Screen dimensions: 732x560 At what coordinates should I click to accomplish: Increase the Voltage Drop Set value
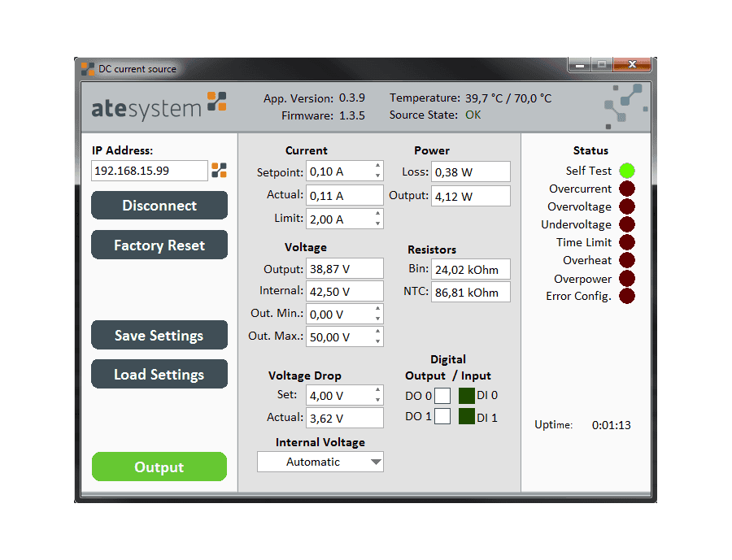coord(377,389)
